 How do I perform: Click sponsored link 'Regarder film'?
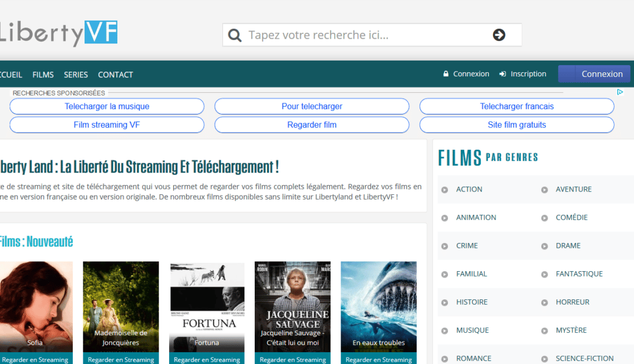pyautogui.click(x=312, y=125)
